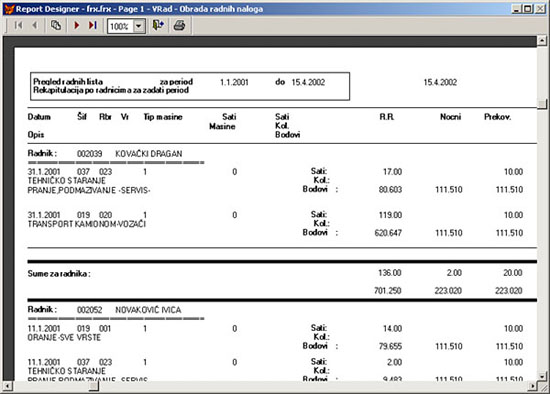
Task: Go to previous page button
Action: [35, 25]
